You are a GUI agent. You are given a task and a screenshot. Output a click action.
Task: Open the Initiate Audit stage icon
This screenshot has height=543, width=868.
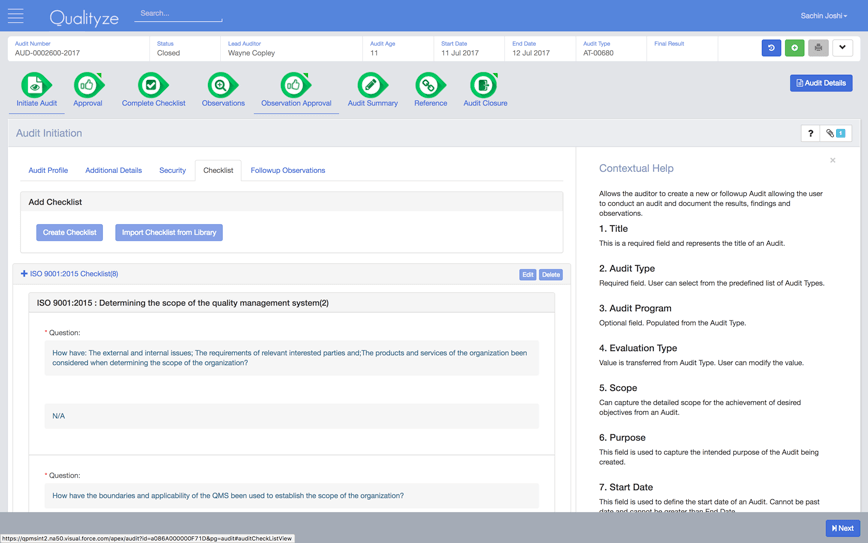click(x=37, y=85)
